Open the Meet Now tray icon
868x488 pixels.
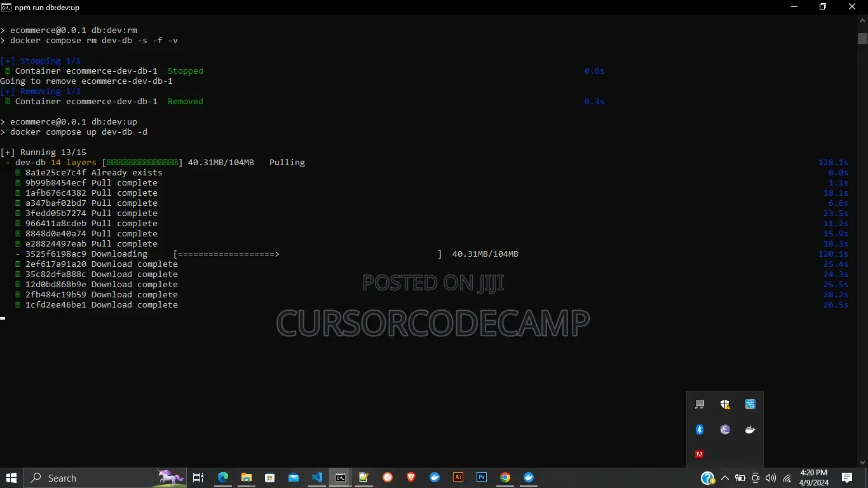coord(756,478)
